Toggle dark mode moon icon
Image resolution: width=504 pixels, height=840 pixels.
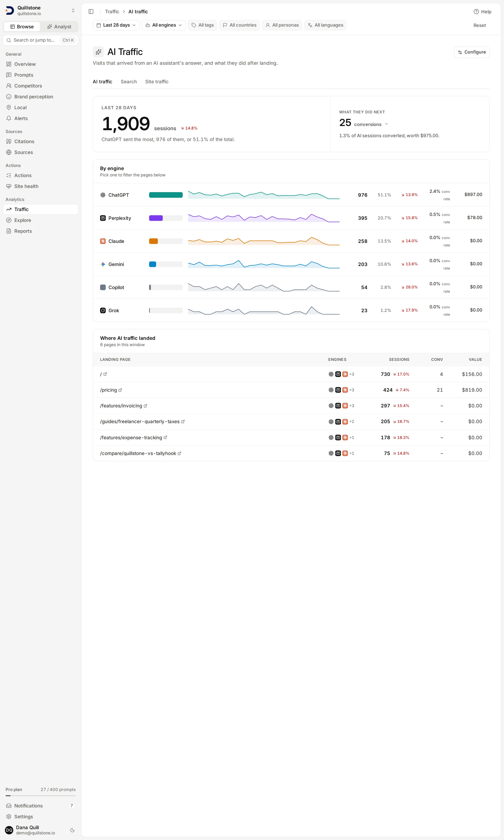click(x=72, y=830)
